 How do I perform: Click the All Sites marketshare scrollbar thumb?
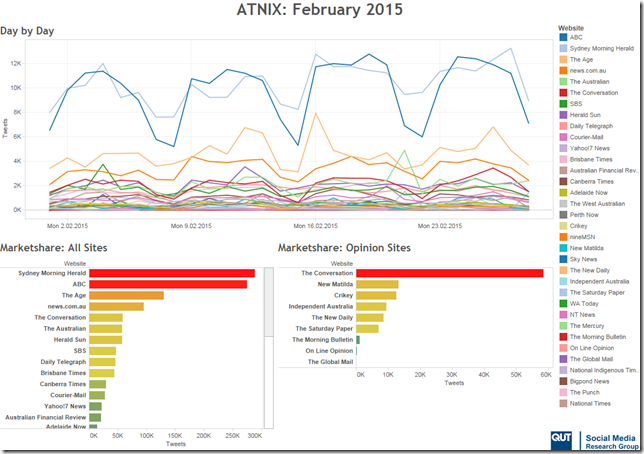pos(269,302)
